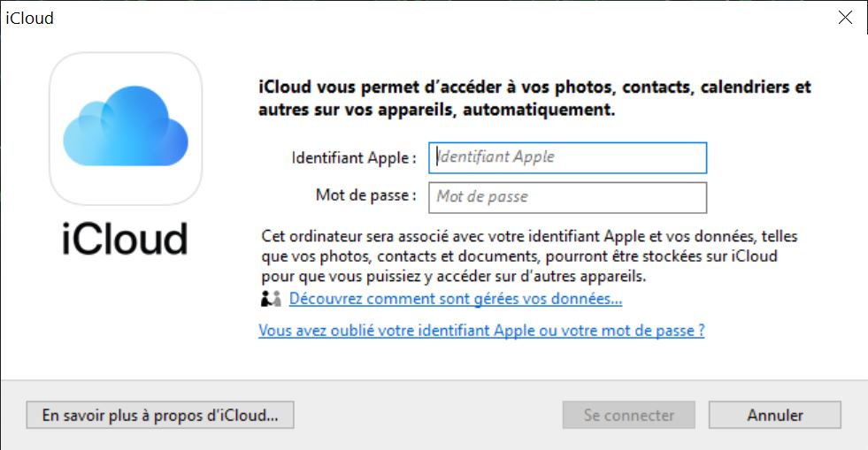The height and width of the screenshot is (450, 868).
Task: Click the data privacy handshake icon
Action: click(x=271, y=300)
